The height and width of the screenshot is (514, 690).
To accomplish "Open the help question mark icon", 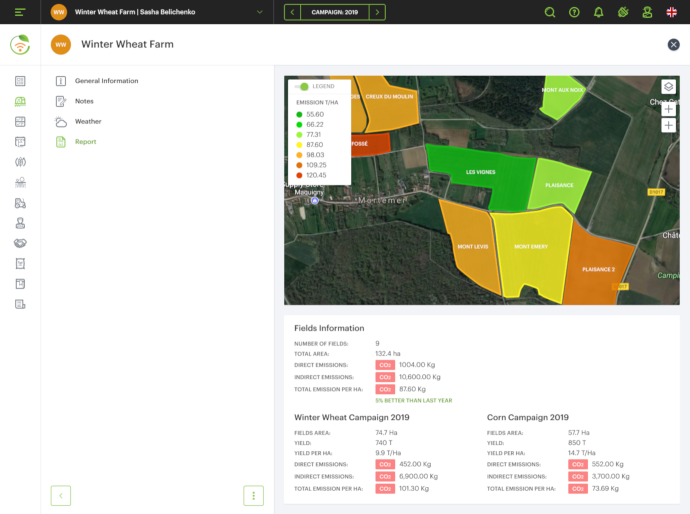I will [574, 12].
